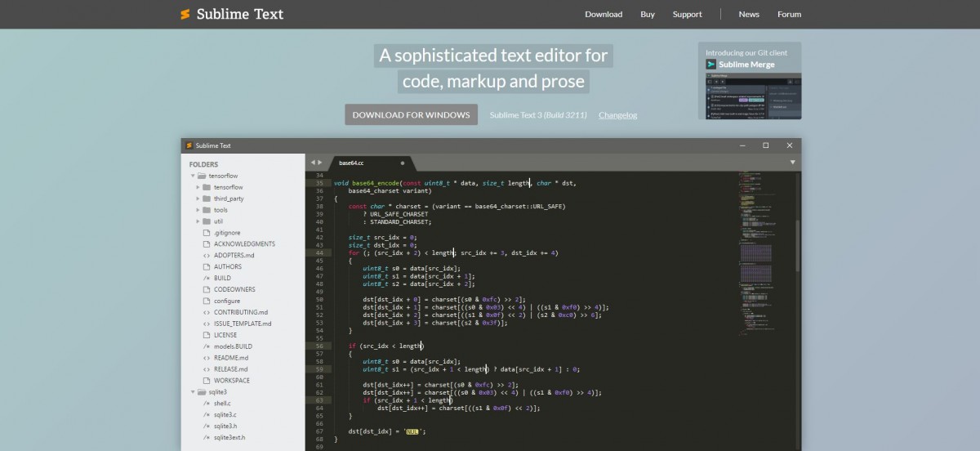
Task: Click the app icon in editor title bar
Action: pyautogui.click(x=189, y=145)
